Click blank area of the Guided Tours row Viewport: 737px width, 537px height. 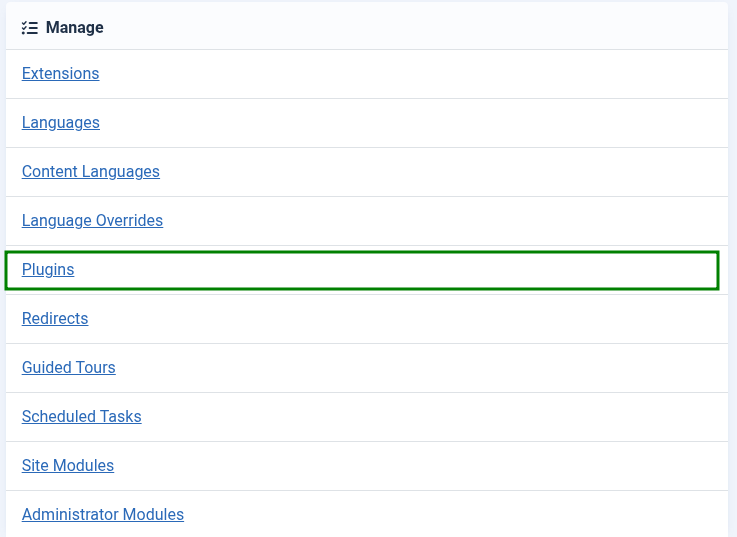(400, 368)
